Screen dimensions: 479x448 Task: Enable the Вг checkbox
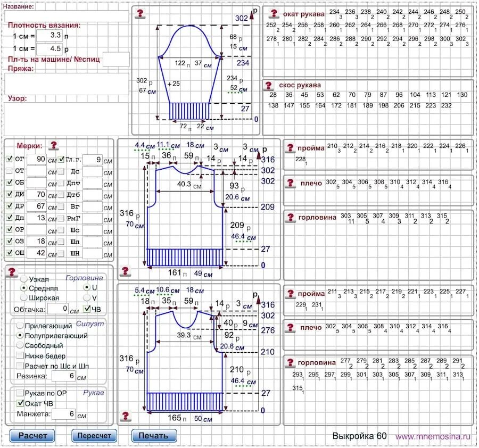coord(61,206)
